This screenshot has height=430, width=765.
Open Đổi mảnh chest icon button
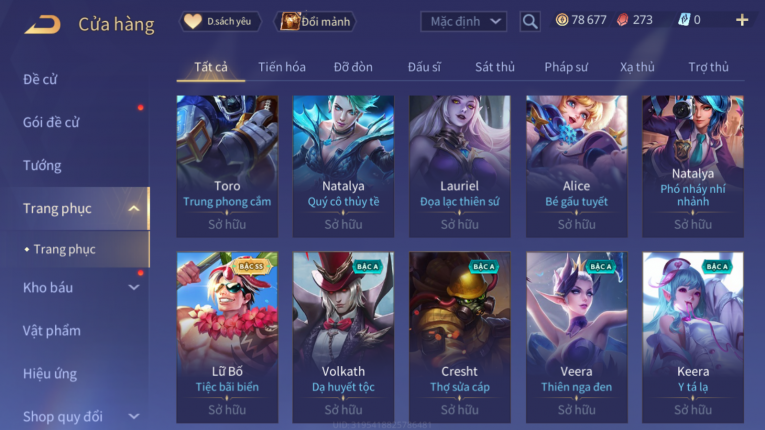(x=316, y=21)
